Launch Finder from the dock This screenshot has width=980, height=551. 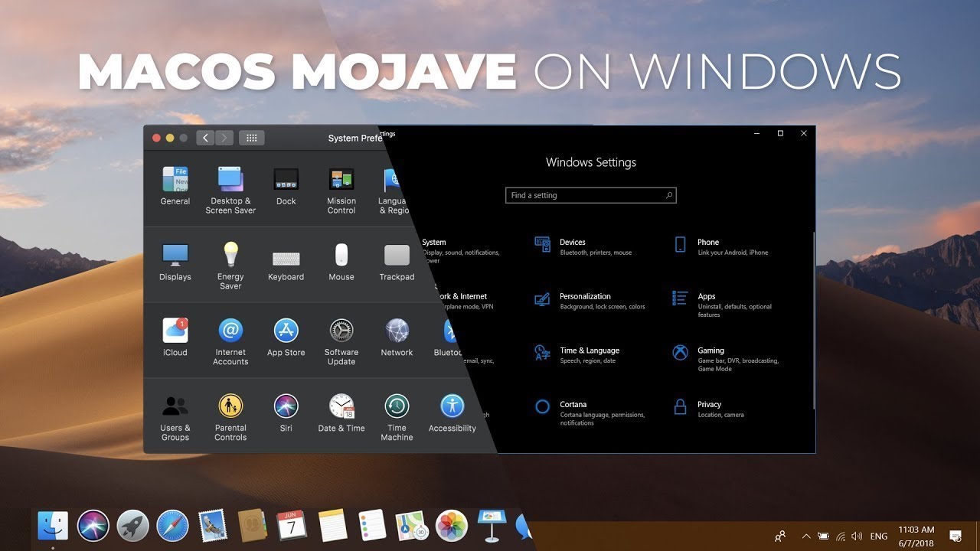pos(53,525)
